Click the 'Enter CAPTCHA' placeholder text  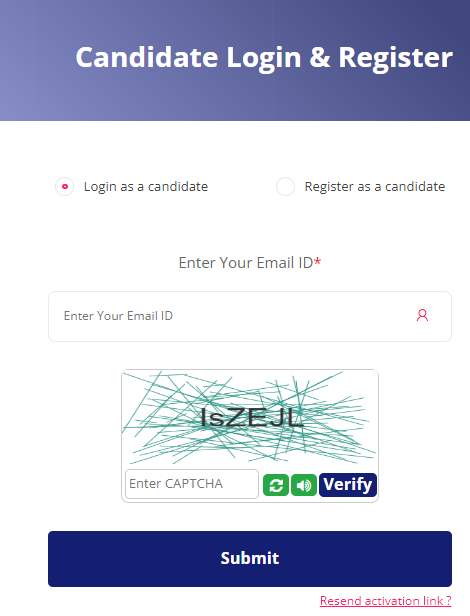[x=176, y=484]
